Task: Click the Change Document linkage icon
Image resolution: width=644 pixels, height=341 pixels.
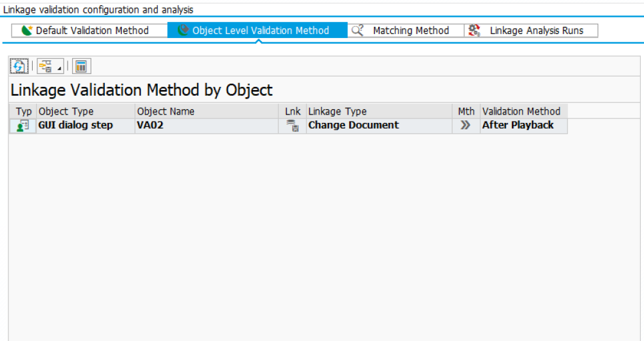Action: 292,125
